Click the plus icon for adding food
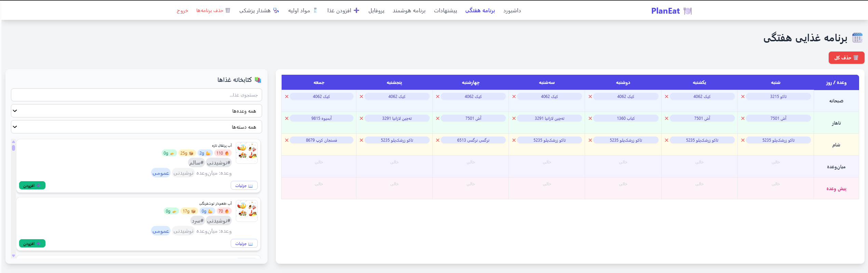 (356, 10)
